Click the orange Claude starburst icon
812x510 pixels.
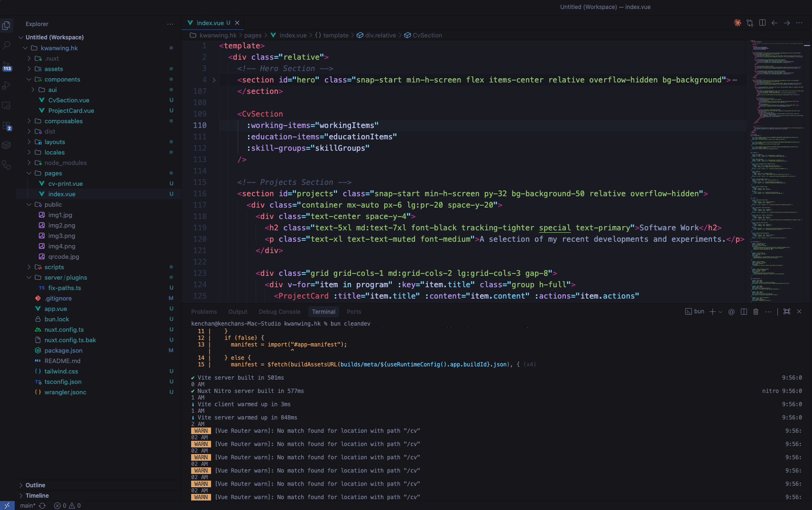coord(738,23)
